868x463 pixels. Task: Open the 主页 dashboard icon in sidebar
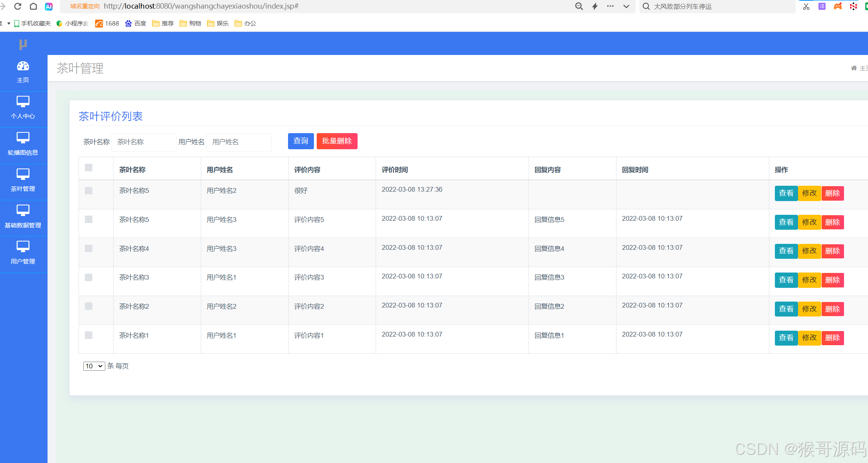[x=23, y=66]
